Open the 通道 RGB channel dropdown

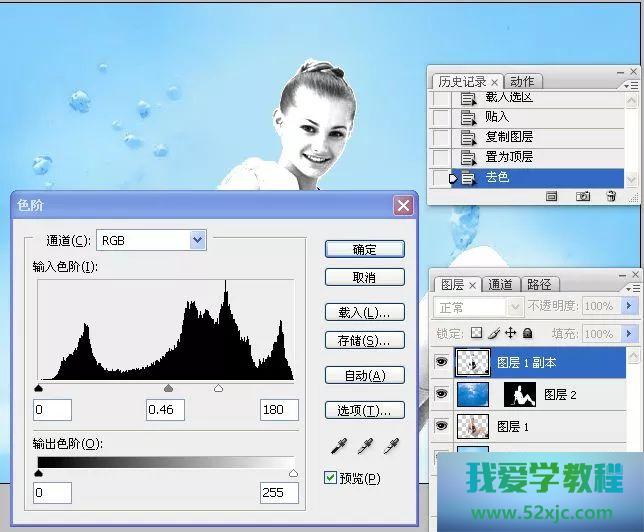coord(197,240)
